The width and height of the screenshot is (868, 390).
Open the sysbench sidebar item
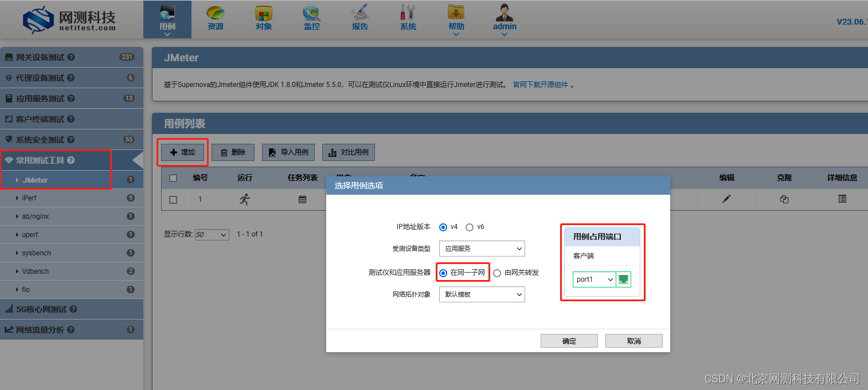[x=72, y=253]
